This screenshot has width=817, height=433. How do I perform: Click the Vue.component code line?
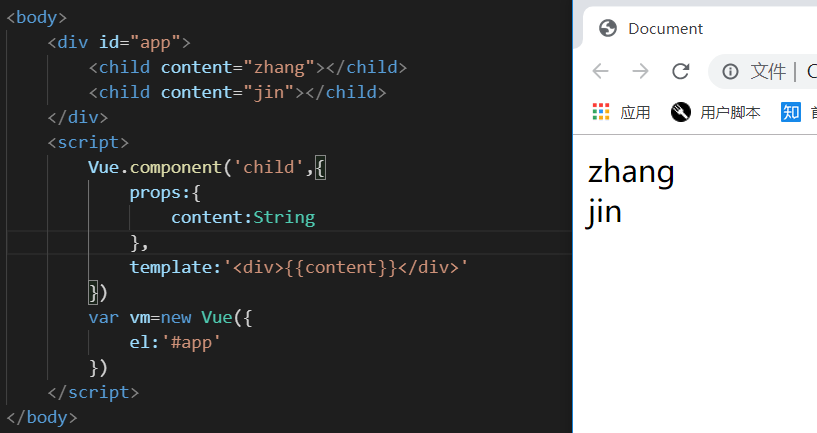coord(207,167)
